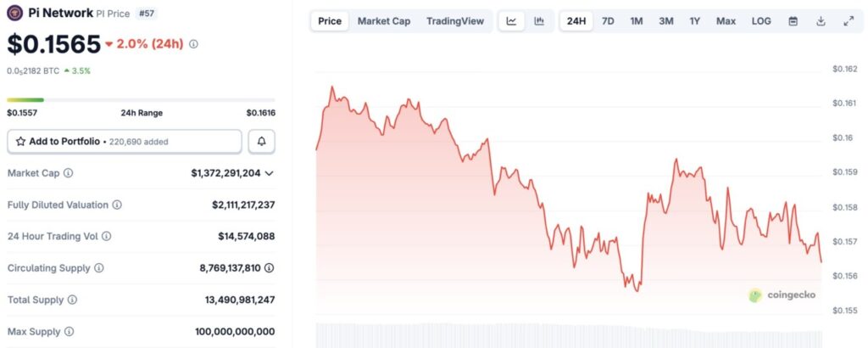Toggle LOG scale on the chart
868x348 pixels.
(x=761, y=21)
